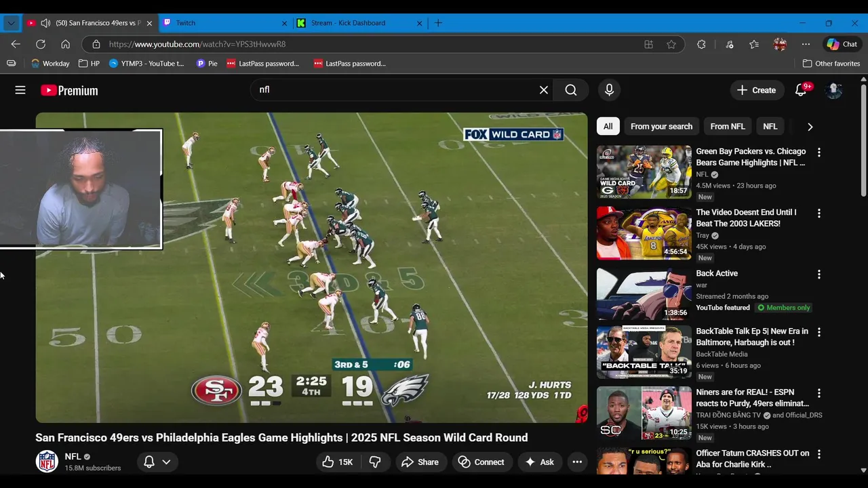Open options for Niners are for REAL video

tap(818, 393)
